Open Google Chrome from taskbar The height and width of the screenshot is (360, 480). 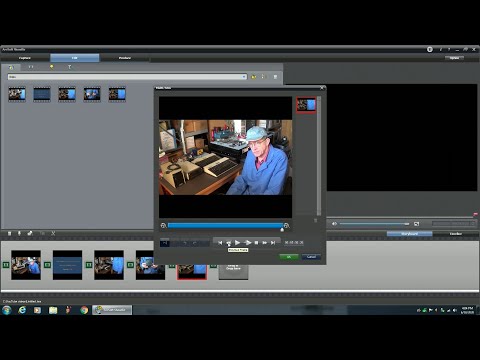84,310
